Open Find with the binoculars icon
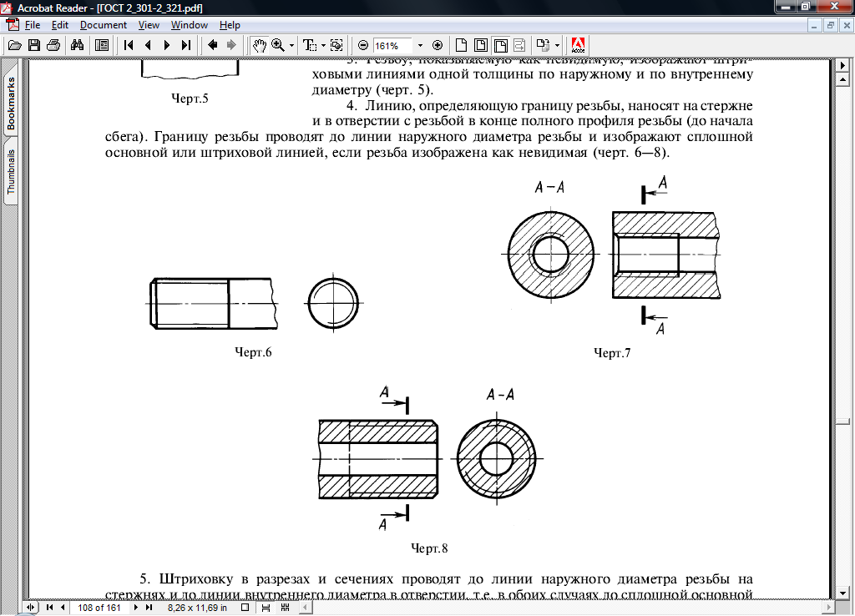Screen dimensions: 855x616 (78, 45)
